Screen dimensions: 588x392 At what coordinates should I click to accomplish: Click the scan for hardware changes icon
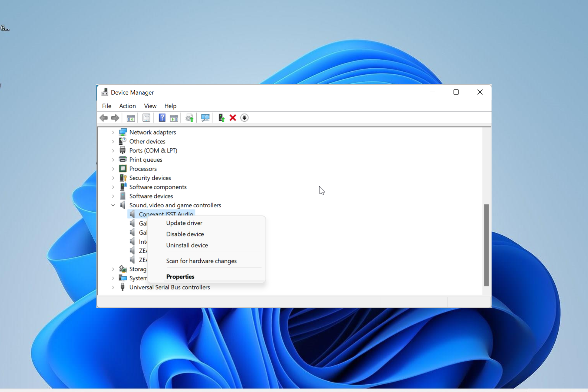click(205, 117)
